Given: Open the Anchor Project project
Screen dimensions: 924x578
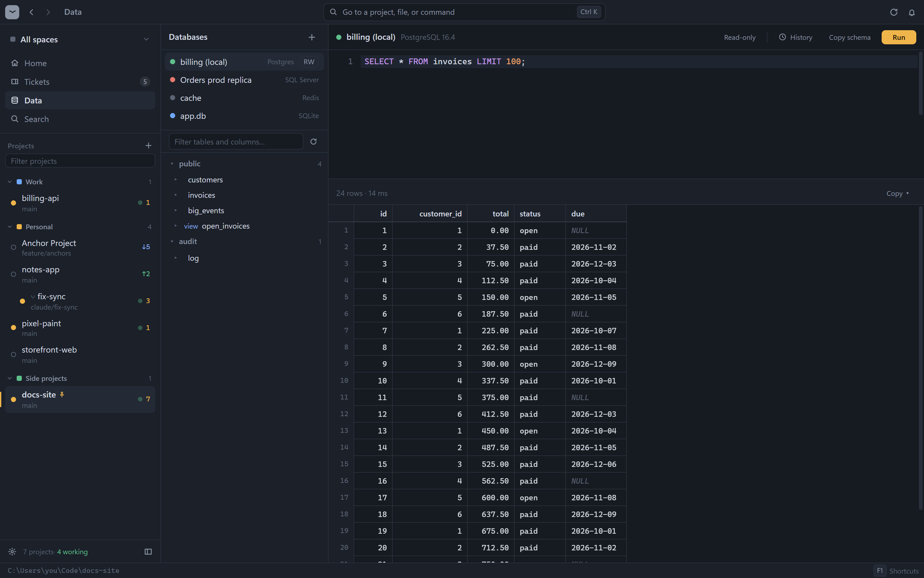Looking at the screenshot, I should (80, 248).
